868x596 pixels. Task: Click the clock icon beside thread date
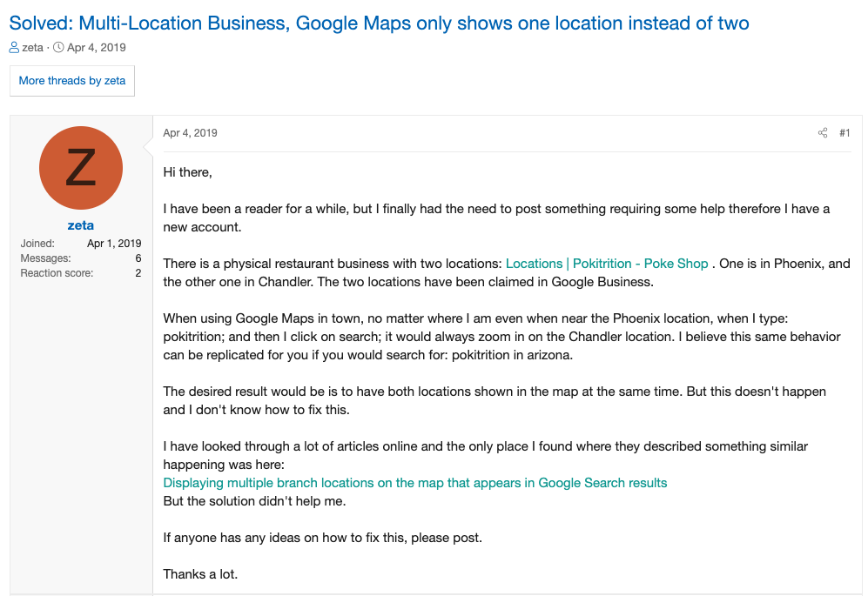tap(58, 48)
